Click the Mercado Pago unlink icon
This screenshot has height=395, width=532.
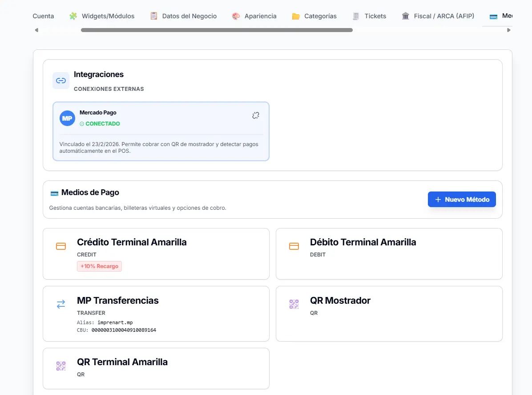tap(256, 115)
